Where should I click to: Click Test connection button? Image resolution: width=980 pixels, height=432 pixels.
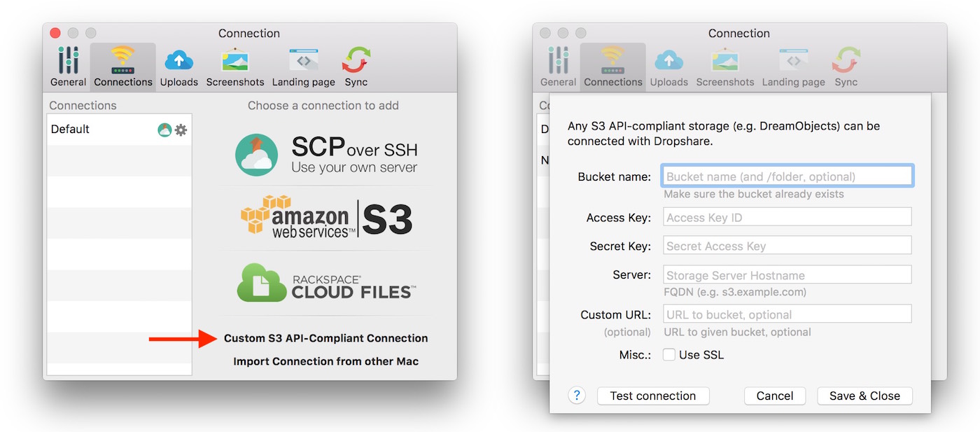point(653,396)
